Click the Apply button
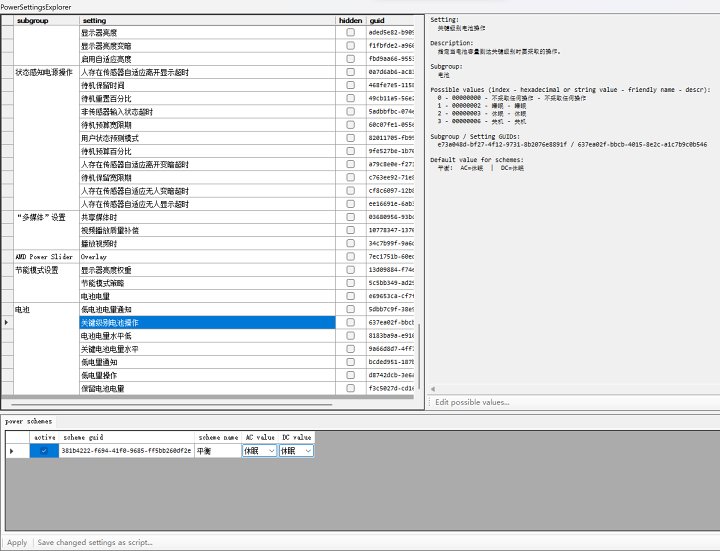720x551 pixels. click(17, 542)
